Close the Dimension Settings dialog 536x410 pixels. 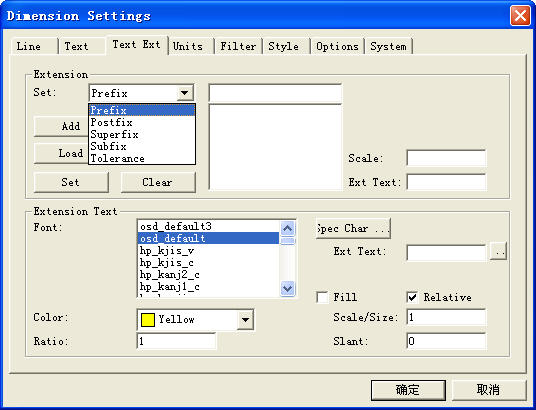[x=520, y=16]
